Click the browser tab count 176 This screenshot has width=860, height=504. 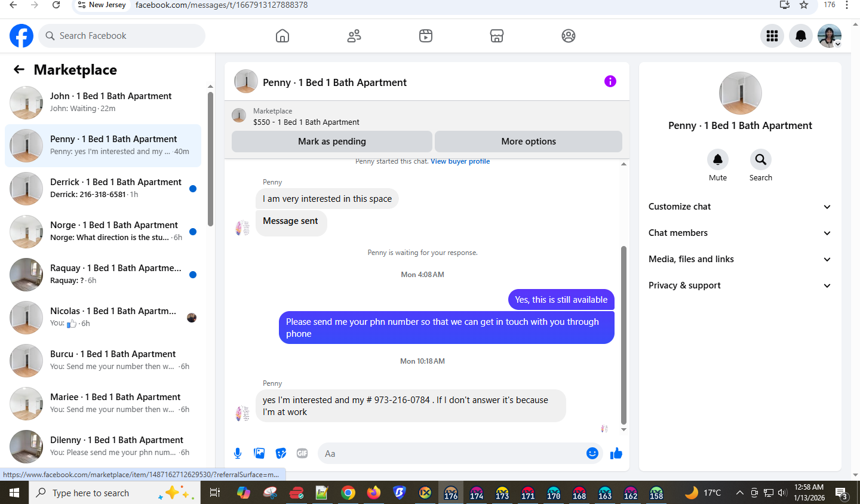(830, 5)
